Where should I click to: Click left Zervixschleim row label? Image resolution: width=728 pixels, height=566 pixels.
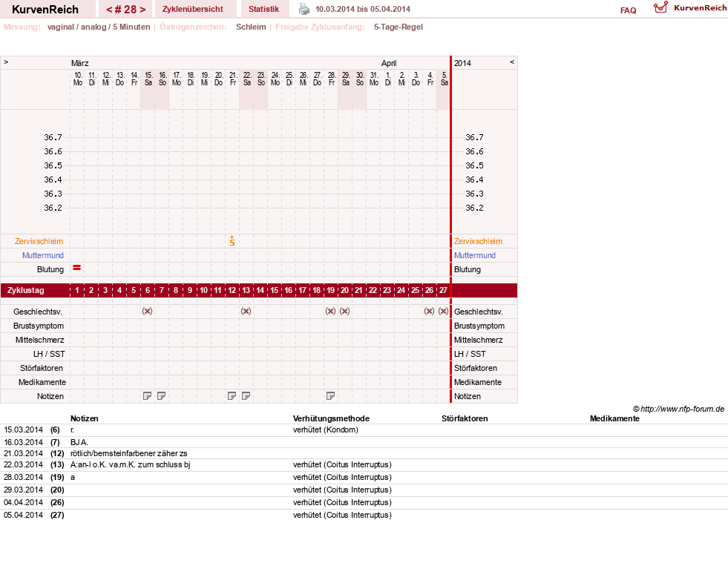[x=39, y=241]
